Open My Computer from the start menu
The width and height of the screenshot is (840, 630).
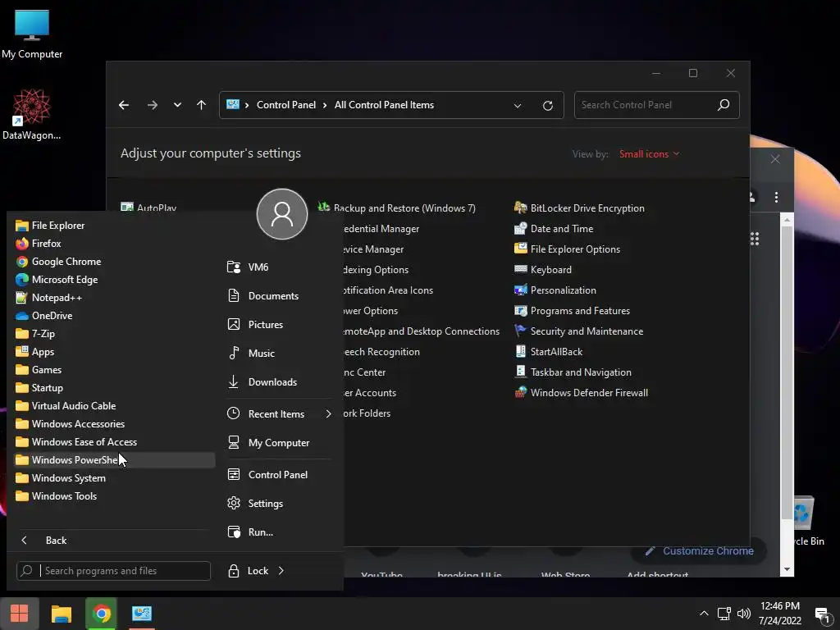pos(277,442)
